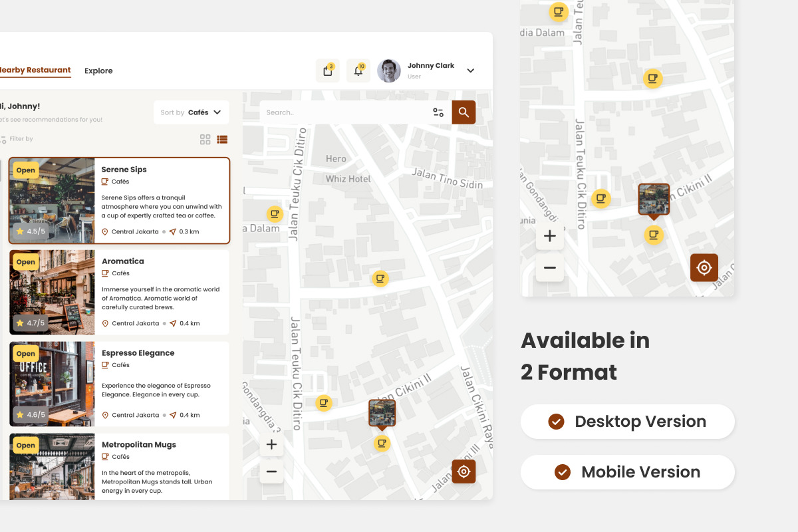
Task: Switch to grid view layout icon
Action: click(x=205, y=140)
